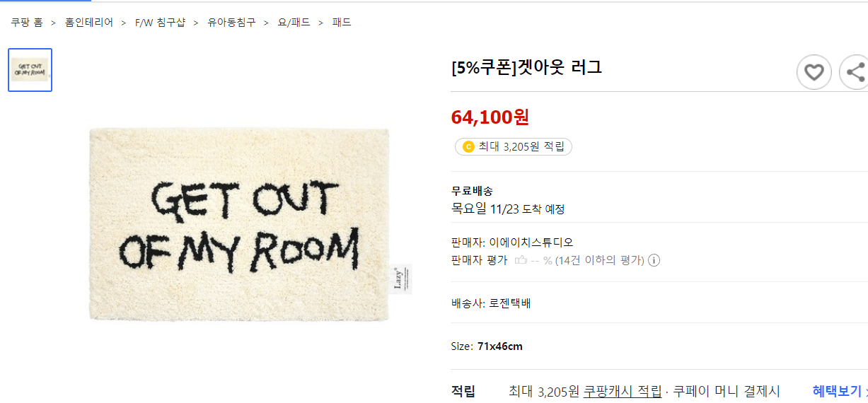Click the 최대 3,205원 적립 badge
The image size is (868, 403).
click(514, 146)
